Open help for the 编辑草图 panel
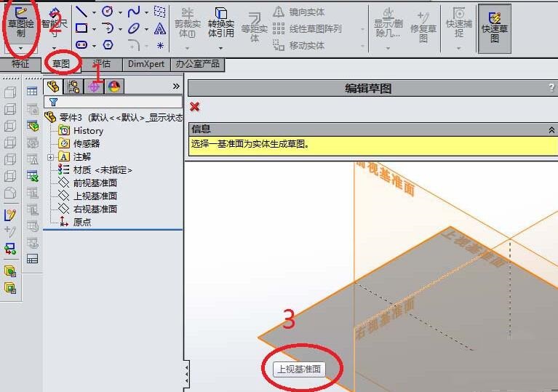Viewport: 558px width, 392px height. click(x=551, y=87)
